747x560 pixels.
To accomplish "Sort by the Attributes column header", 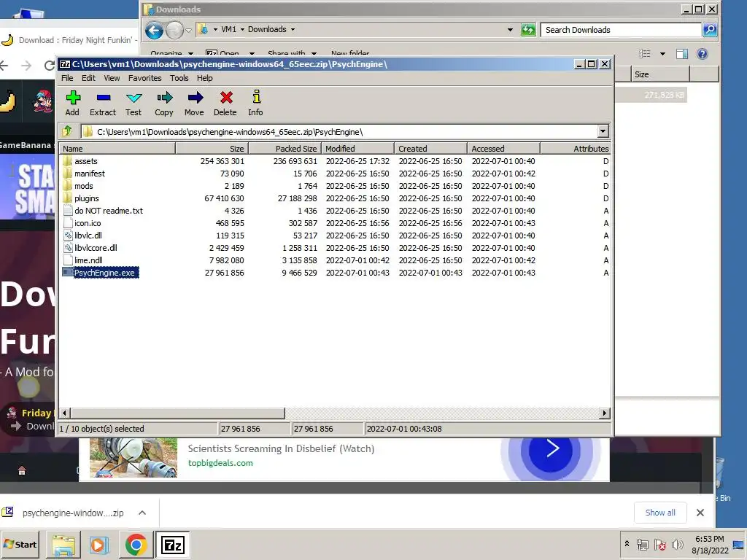I will point(576,149).
